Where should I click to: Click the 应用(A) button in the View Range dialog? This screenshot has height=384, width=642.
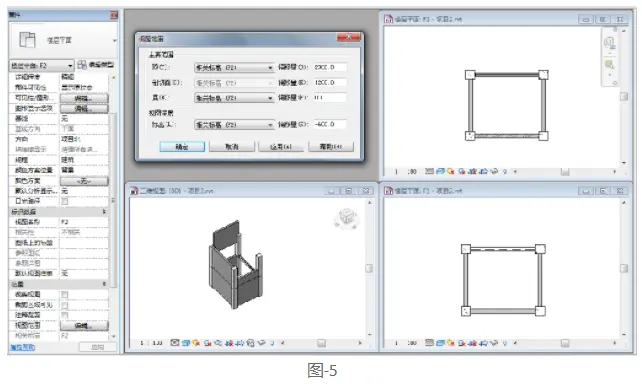281,147
